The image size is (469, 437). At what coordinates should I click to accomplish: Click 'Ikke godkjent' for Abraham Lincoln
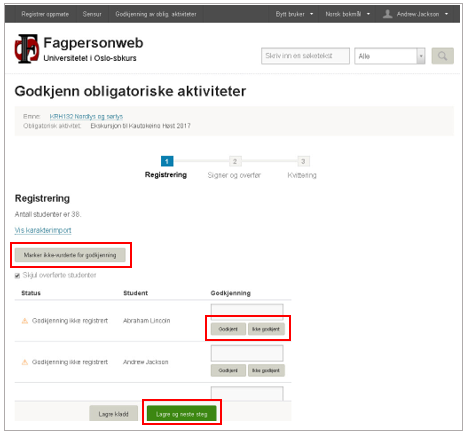click(x=266, y=329)
